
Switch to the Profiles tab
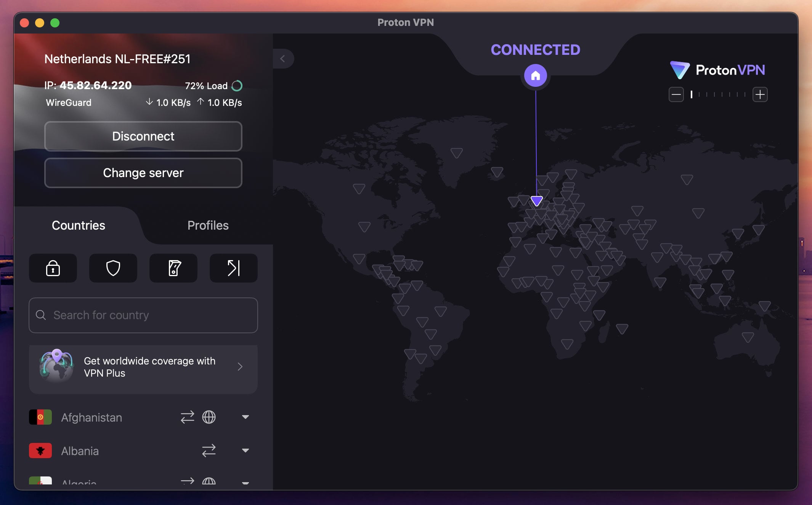(208, 225)
